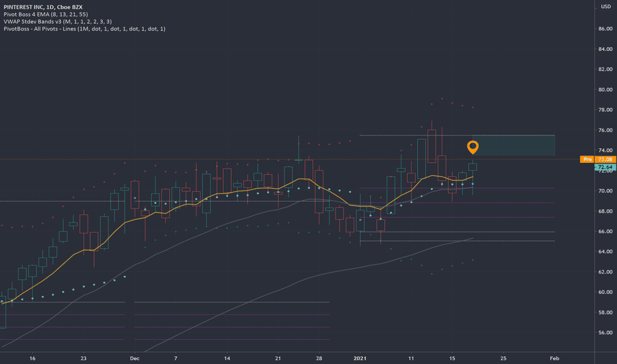The height and width of the screenshot is (364, 617).
Task: Click the 2021 label on time axis
Action: [x=360, y=358]
